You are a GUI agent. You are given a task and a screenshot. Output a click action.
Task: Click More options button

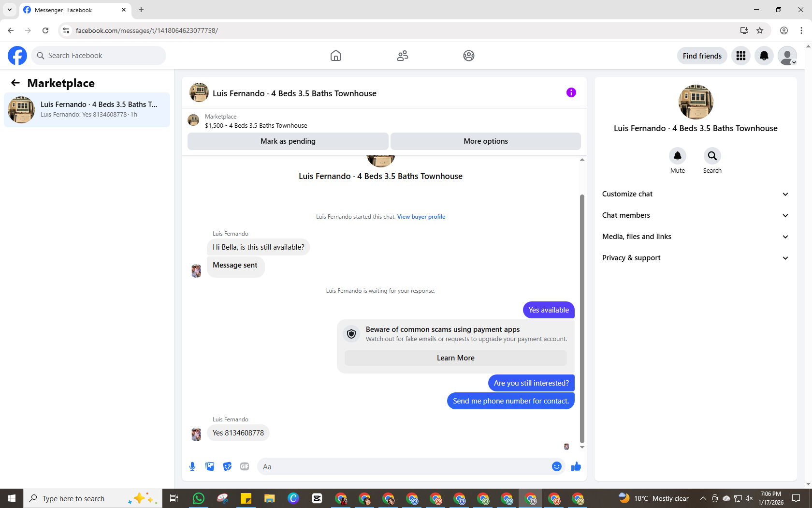(x=486, y=141)
